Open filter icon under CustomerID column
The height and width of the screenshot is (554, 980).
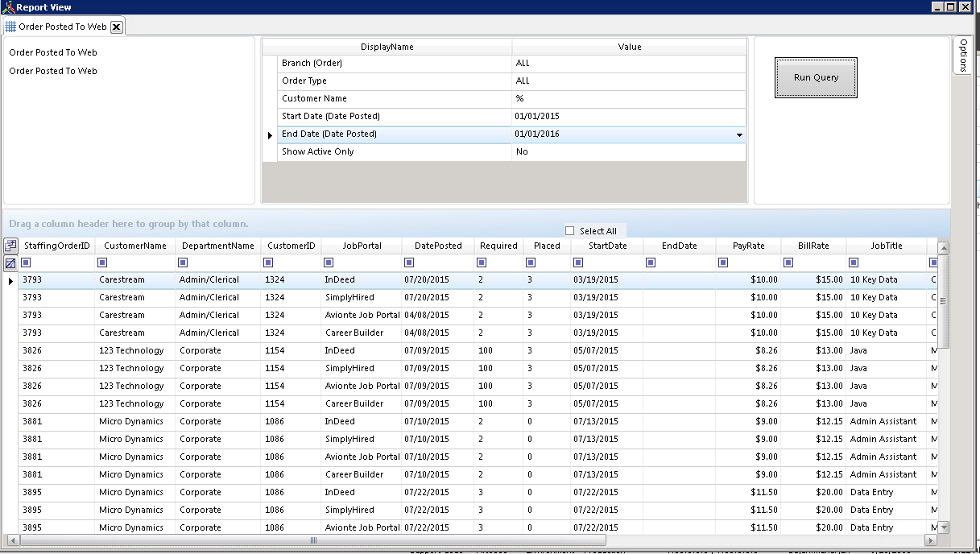[x=268, y=263]
